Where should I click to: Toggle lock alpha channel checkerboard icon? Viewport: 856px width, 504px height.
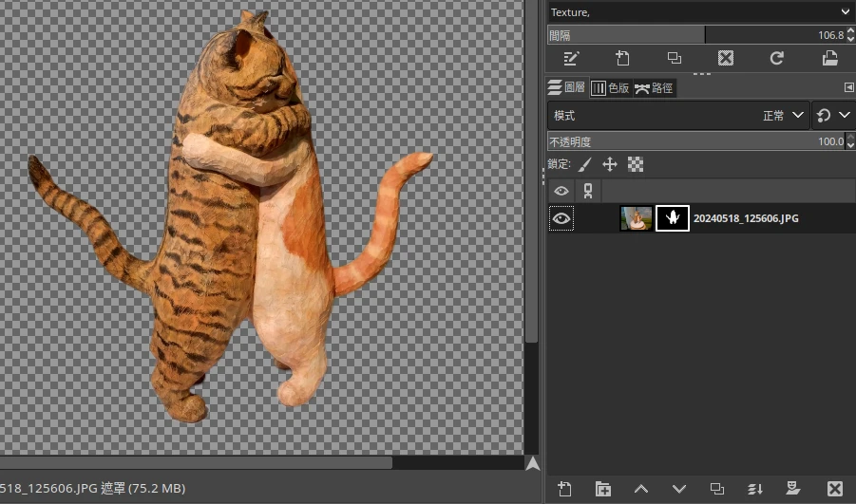point(636,165)
